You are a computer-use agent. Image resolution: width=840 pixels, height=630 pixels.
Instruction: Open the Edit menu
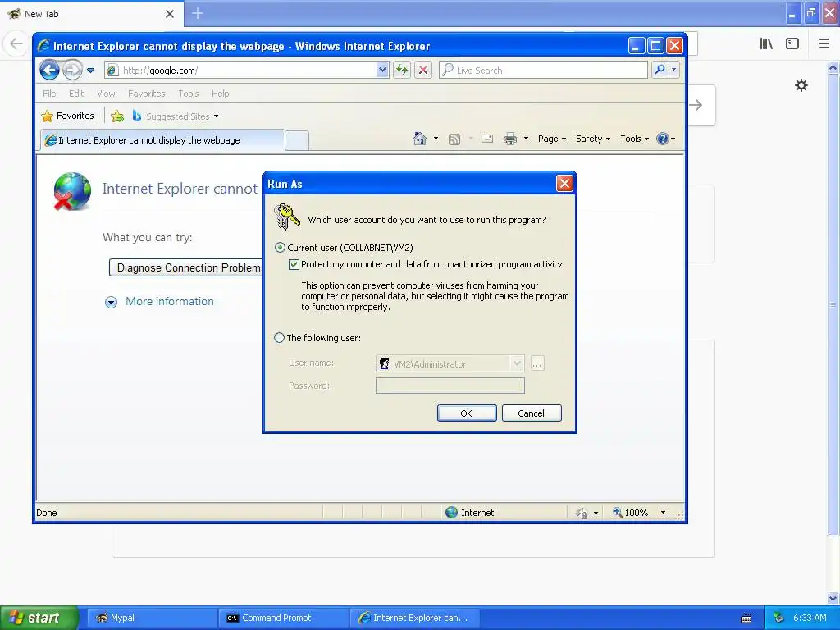click(x=76, y=94)
